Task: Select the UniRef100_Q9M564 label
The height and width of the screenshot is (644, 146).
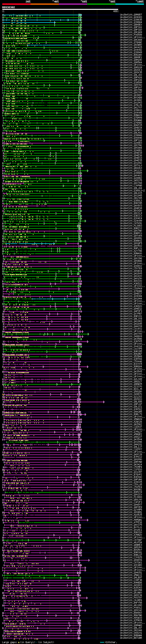Action: [x=131, y=63]
